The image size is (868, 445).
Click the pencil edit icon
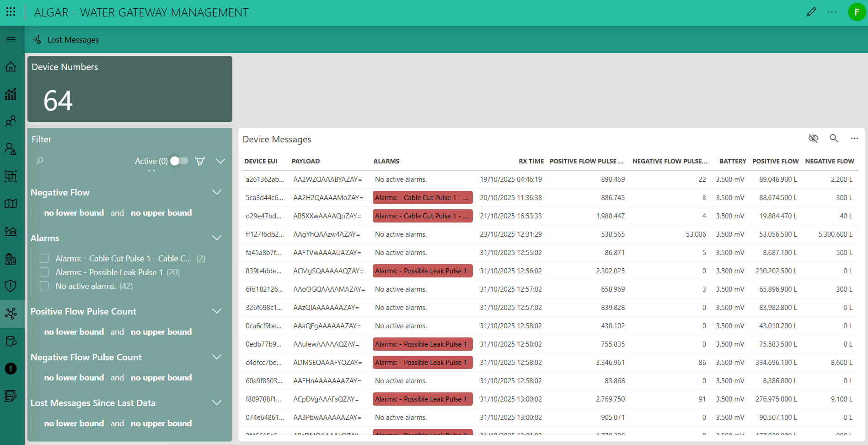[811, 12]
